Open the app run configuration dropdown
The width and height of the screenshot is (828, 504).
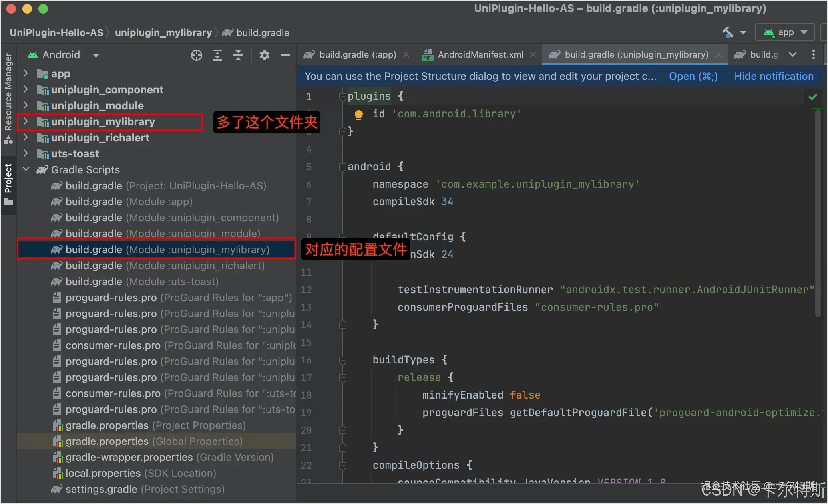tap(785, 32)
